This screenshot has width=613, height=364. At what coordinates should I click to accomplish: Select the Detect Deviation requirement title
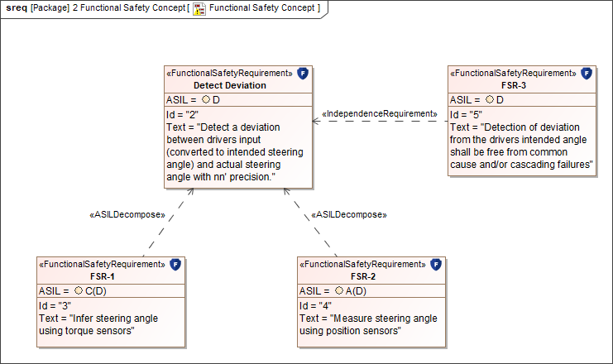pos(230,85)
